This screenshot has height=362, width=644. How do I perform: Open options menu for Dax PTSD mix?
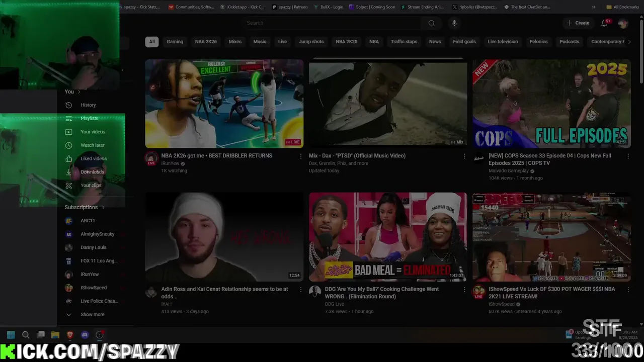click(x=464, y=156)
